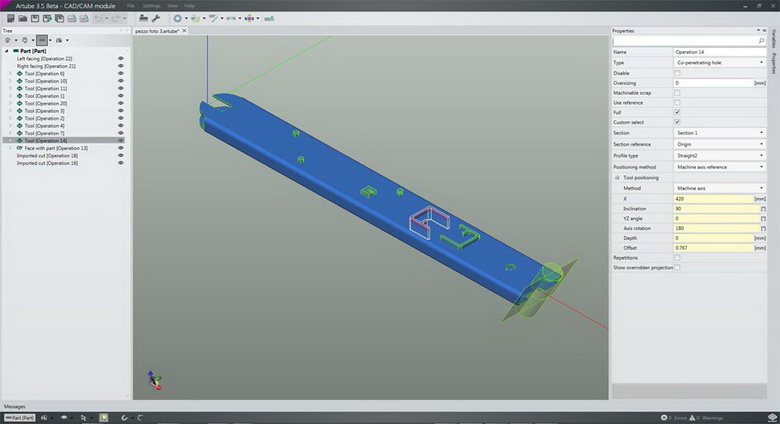Uncheck the Full checkbox
This screenshot has height=424, width=780.
pyautogui.click(x=677, y=112)
